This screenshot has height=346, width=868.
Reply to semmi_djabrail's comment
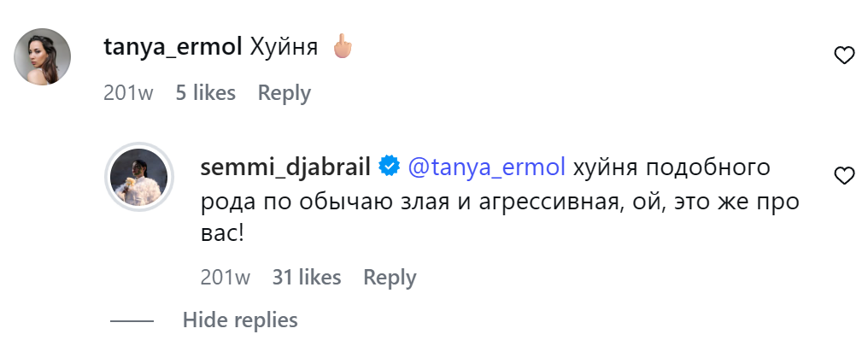[390, 278]
